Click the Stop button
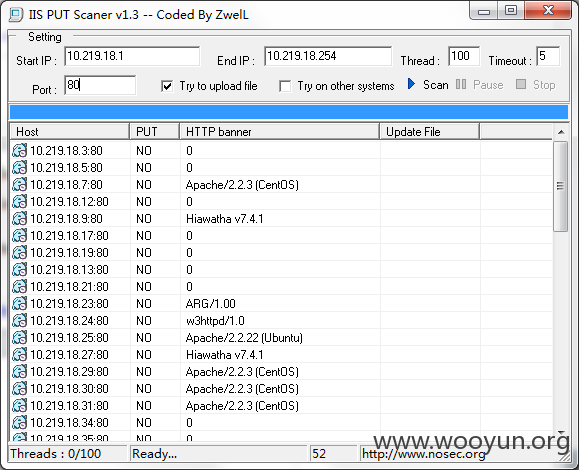579x470 pixels. click(535, 85)
